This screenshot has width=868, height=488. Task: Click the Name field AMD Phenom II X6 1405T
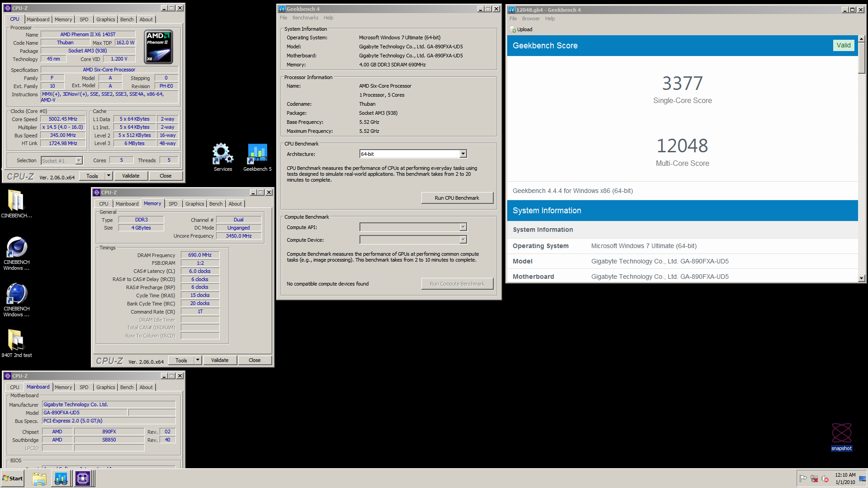tap(88, 34)
